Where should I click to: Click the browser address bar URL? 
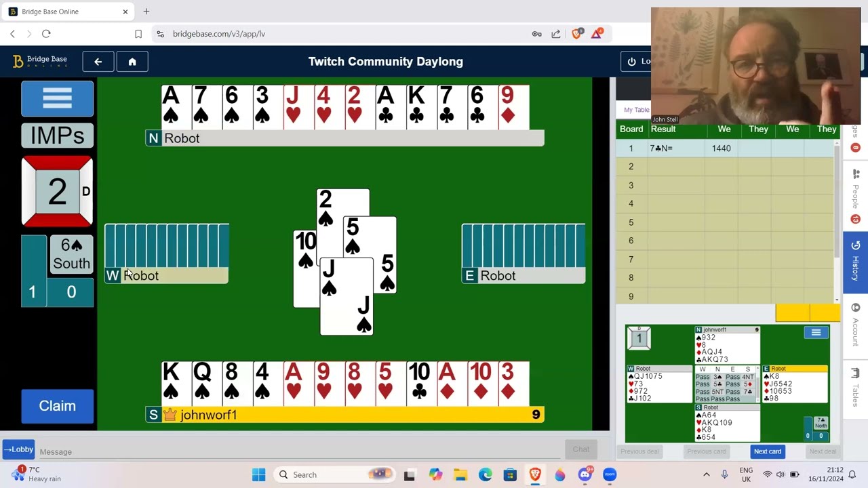(218, 34)
